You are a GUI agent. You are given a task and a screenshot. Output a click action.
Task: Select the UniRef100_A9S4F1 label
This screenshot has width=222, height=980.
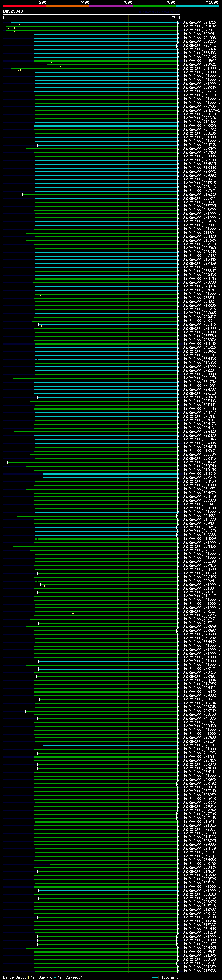click(x=199, y=45)
